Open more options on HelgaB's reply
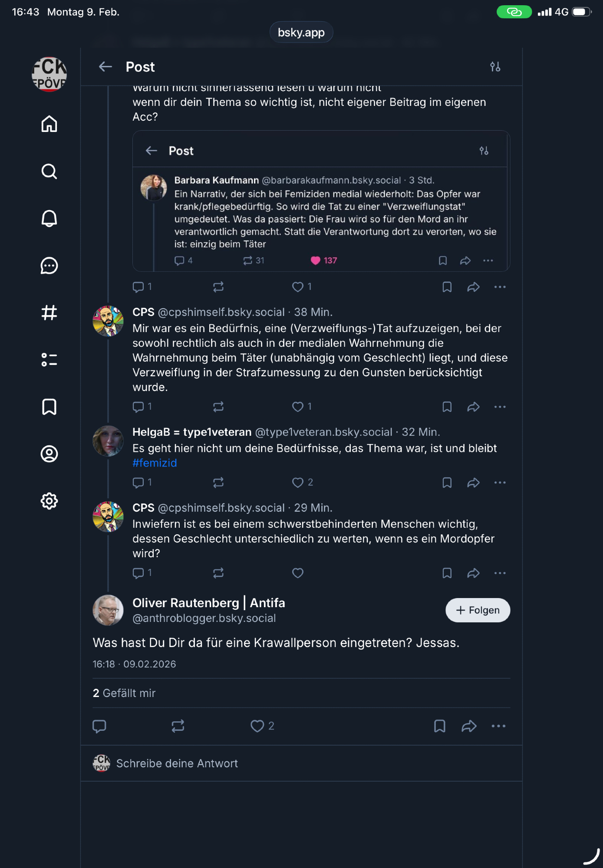Screen dimensions: 603x868 point(500,483)
